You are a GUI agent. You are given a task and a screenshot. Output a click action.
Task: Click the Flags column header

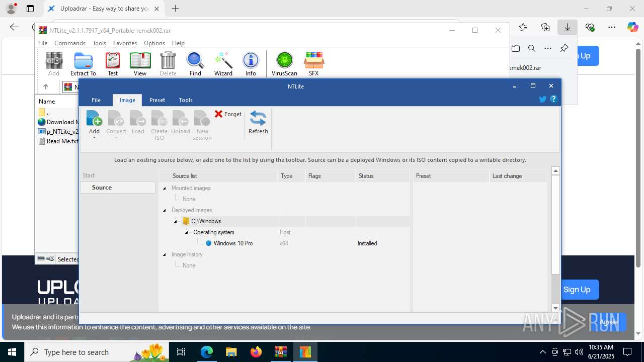[x=330, y=176]
